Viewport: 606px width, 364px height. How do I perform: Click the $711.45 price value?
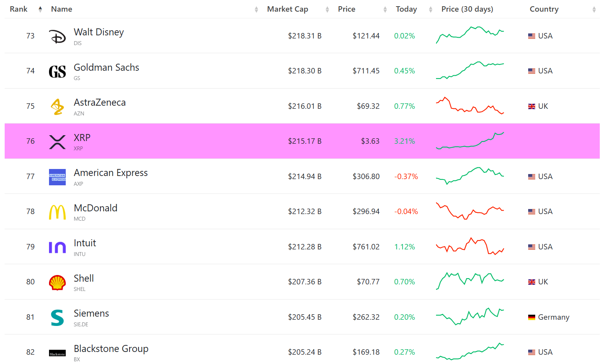(366, 71)
